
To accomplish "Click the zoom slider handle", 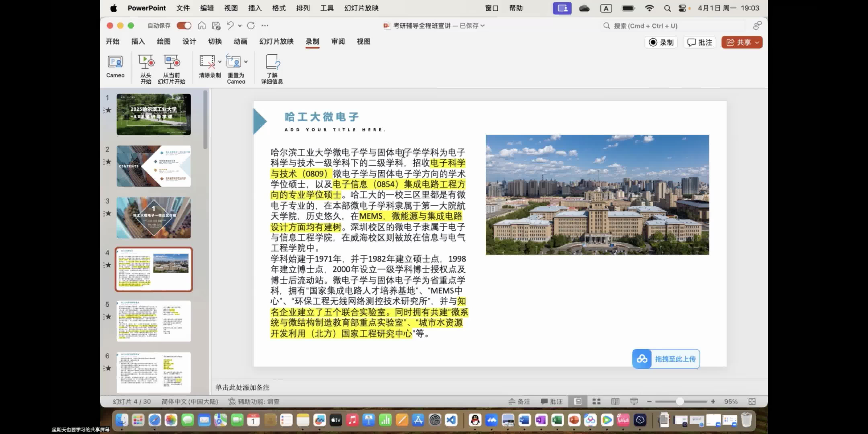I will point(680,401).
